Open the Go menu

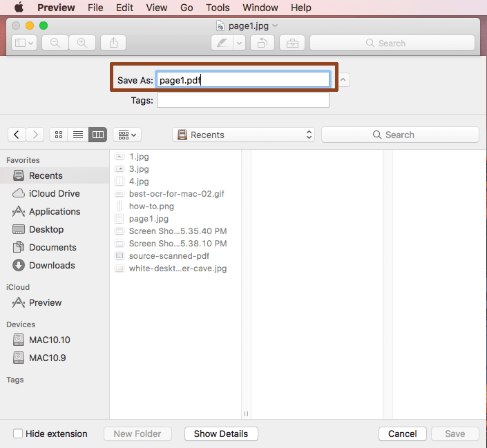tap(187, 8)
